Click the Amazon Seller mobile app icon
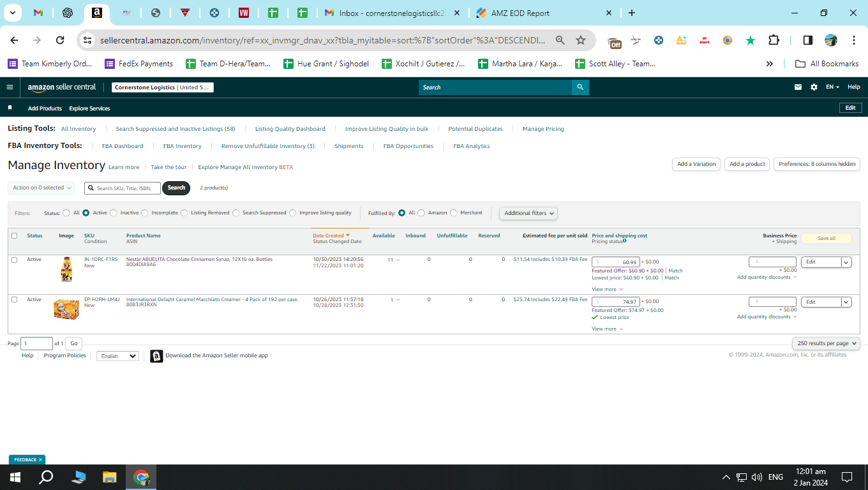The width and height of the screenshot is (868, 490). 156,356
